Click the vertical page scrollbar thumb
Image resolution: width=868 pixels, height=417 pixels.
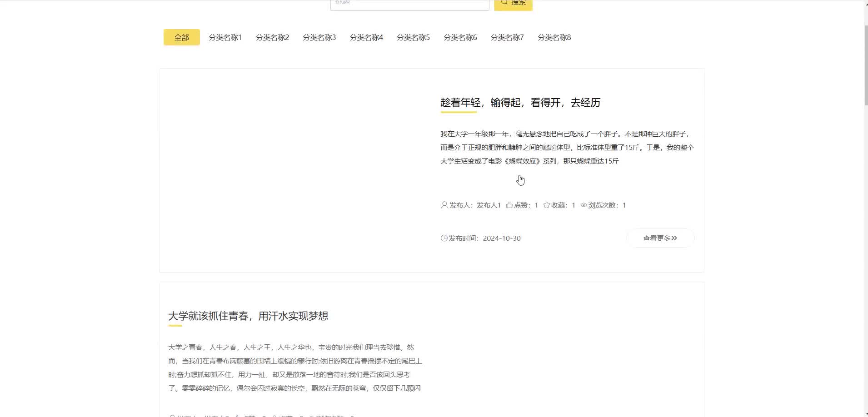tap(866, 66)
